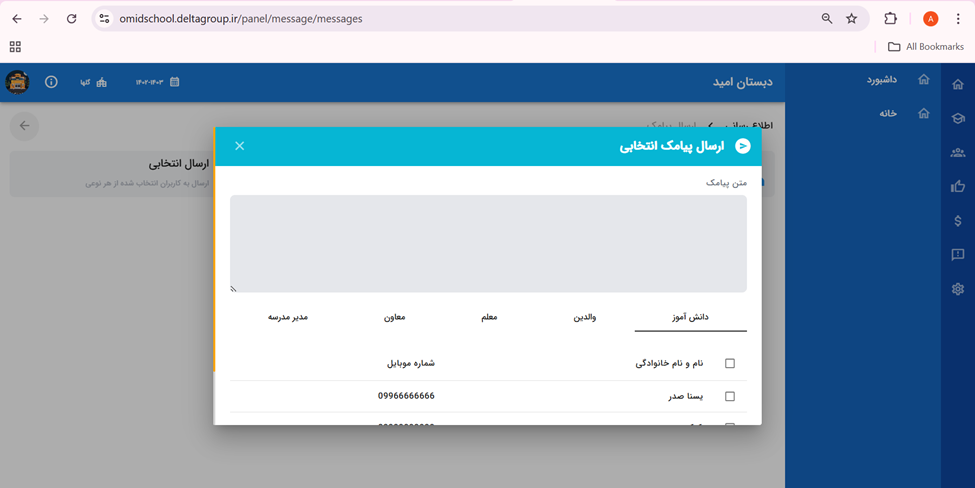Switch to the معاون tab

coord(394,317)
